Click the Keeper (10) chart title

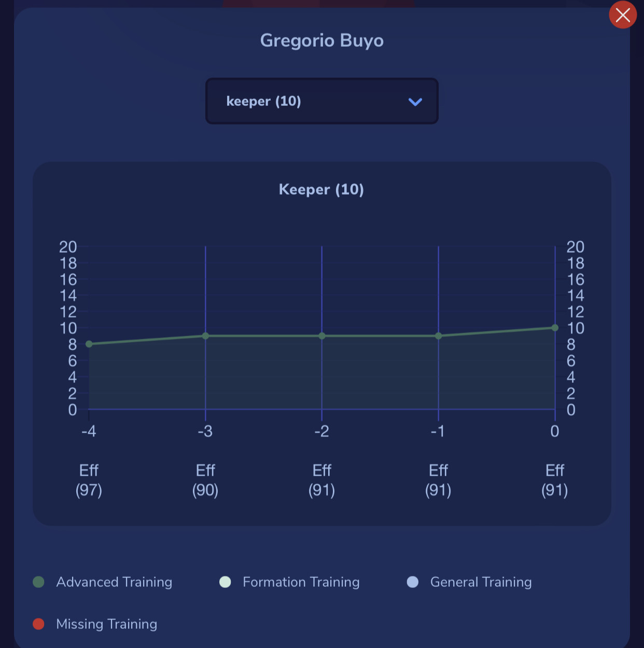pyautogui.click(x=321, y=189)
